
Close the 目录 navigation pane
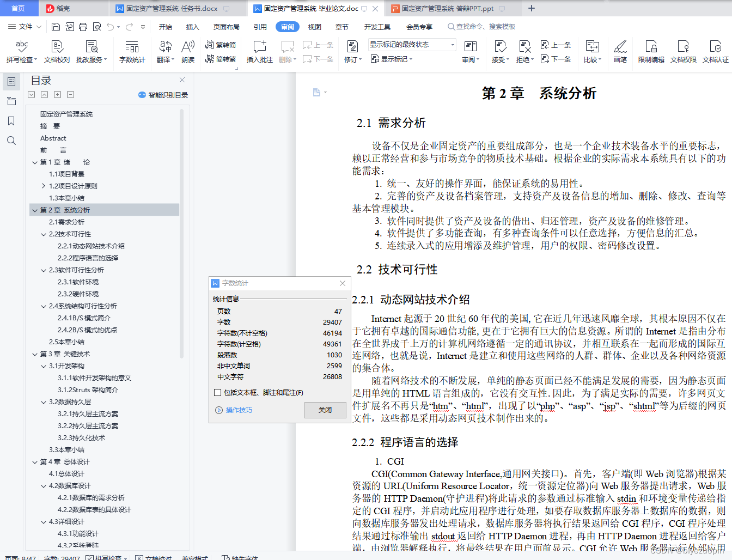[x=182, y=80]
